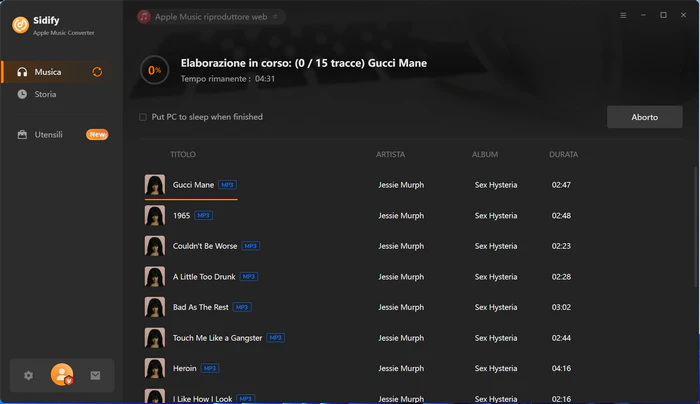Click the Apple Music red note icon

click(x=144, y=17)
